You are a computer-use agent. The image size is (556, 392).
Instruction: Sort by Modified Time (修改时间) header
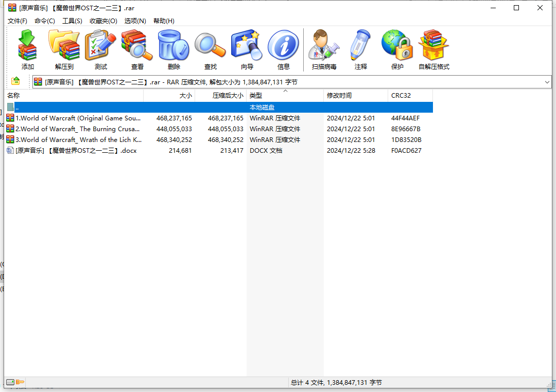356,95
